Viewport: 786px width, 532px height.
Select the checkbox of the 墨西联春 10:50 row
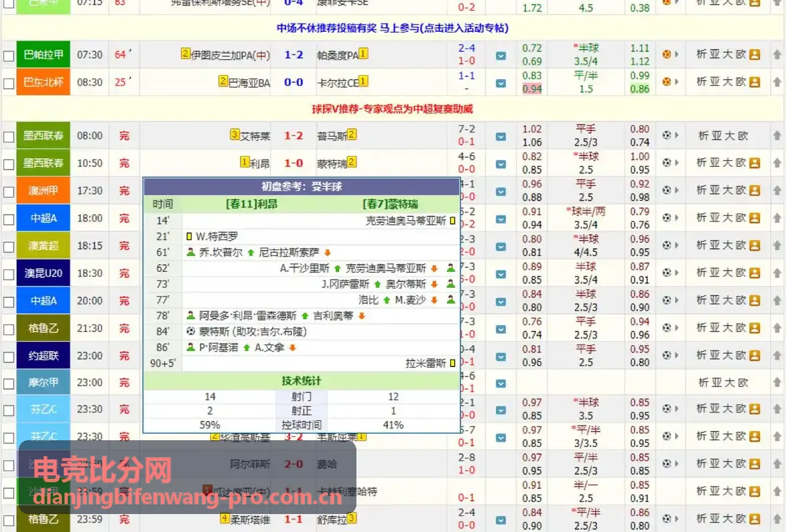click(9, 164)
